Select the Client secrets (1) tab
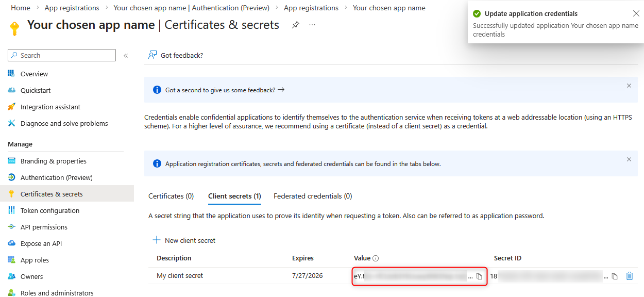 click(234, 196)
